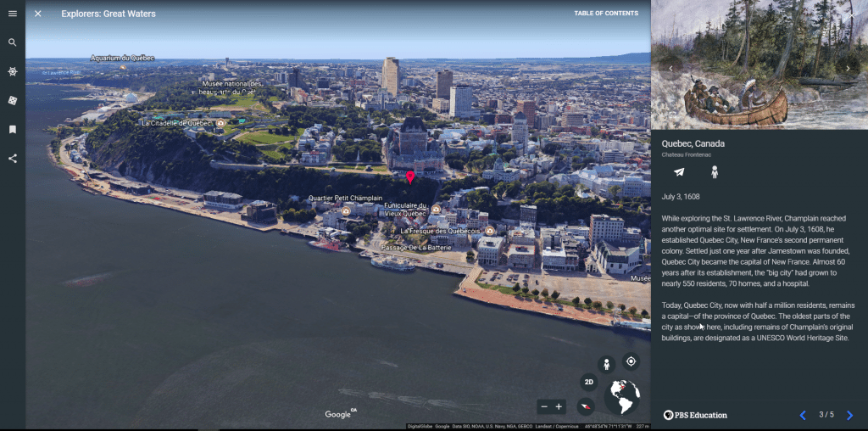868x431 pixels.
Task: Open Projects bookmark icon
Action: click(x=12, y=129)
